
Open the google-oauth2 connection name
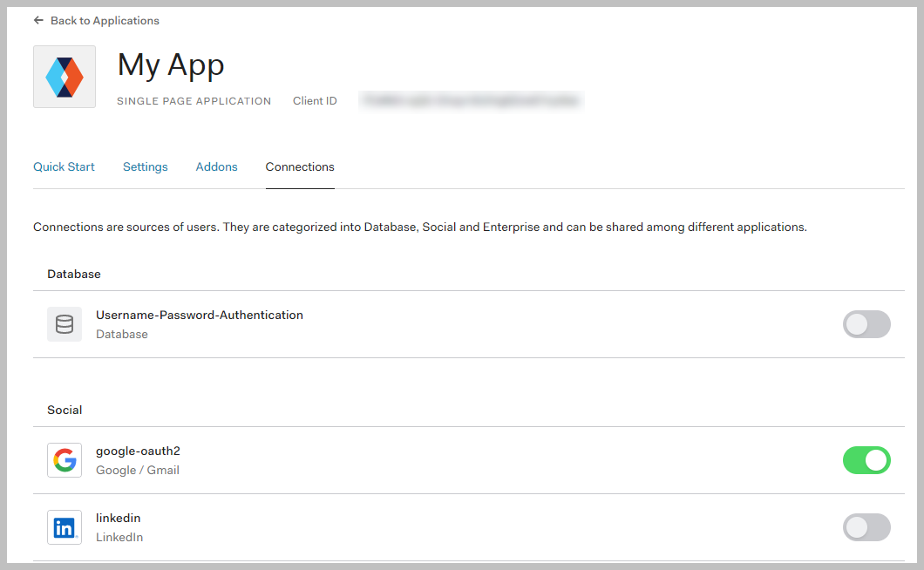tap(138, 451)
